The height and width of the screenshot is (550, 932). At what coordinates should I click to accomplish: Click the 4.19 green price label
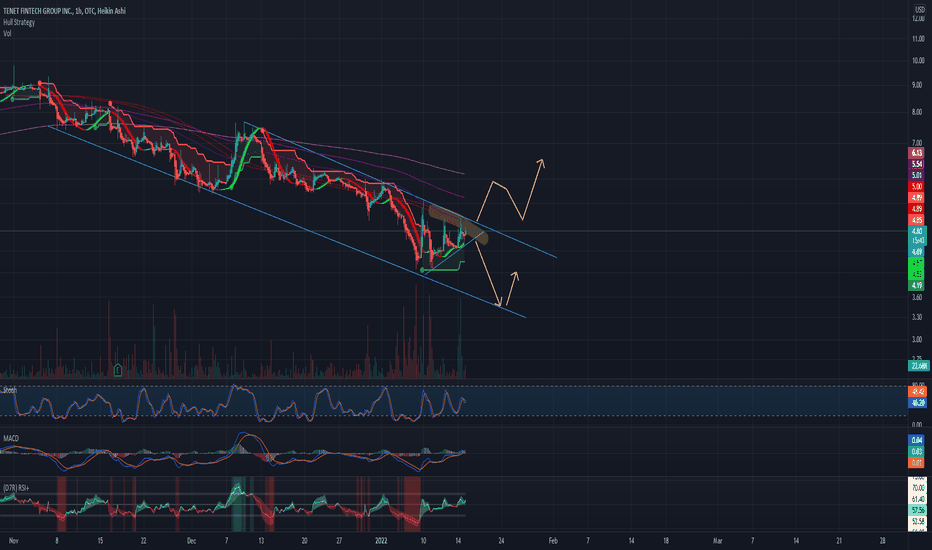917,285
